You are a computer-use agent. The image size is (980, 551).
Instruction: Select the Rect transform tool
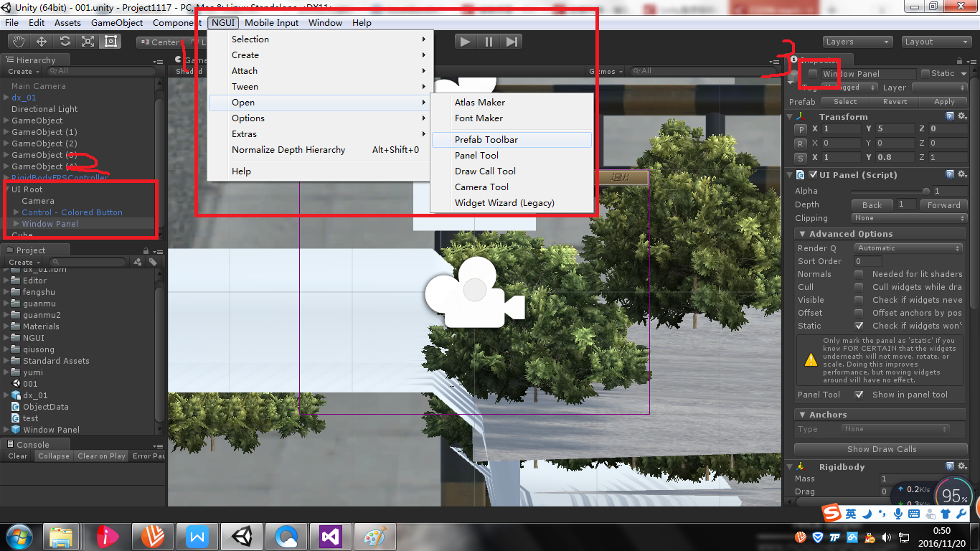click(110, 42)
